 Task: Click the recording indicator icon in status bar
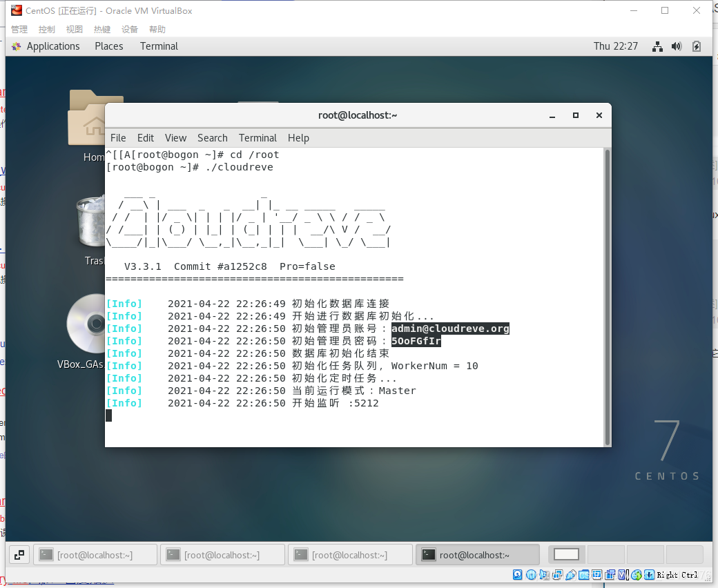[610, 575]
